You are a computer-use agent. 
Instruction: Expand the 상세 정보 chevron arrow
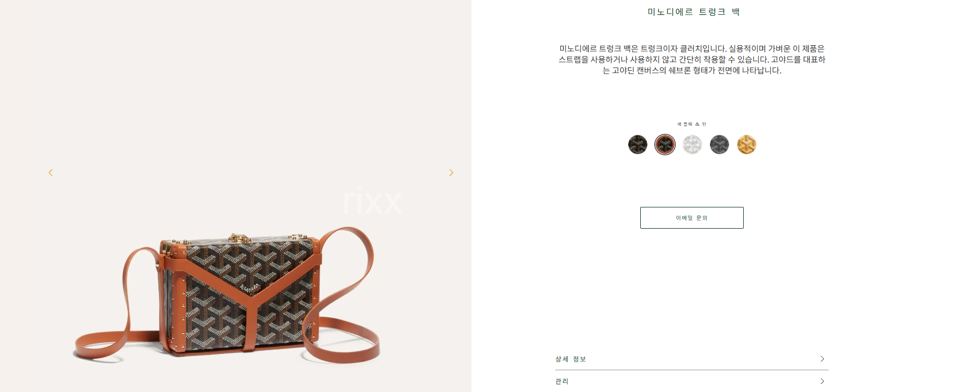point(822,359)
